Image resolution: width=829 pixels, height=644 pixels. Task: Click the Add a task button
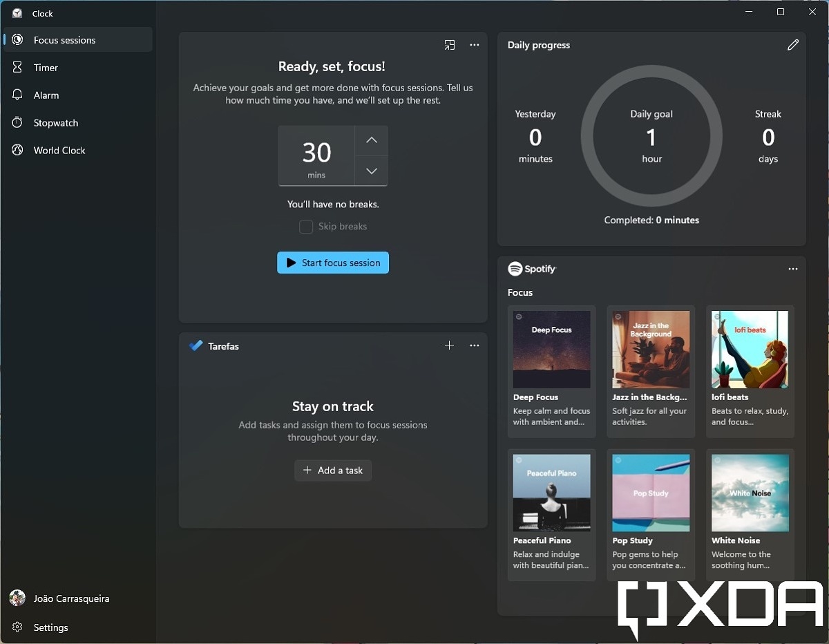[333, 471]
